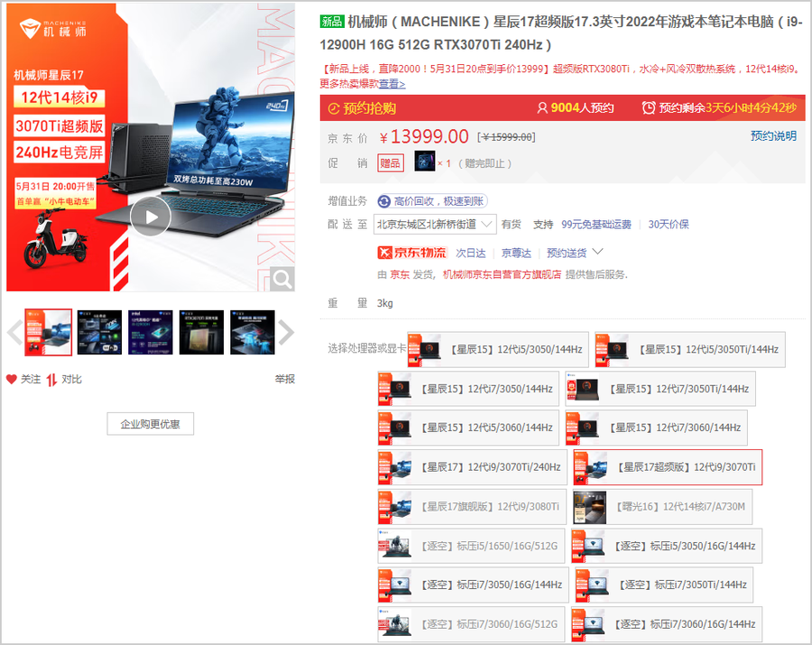Select 【逐空】标压i7/3060/16G/144Hz option
This screenshot has width=812, height=645.
pos(667,624)
